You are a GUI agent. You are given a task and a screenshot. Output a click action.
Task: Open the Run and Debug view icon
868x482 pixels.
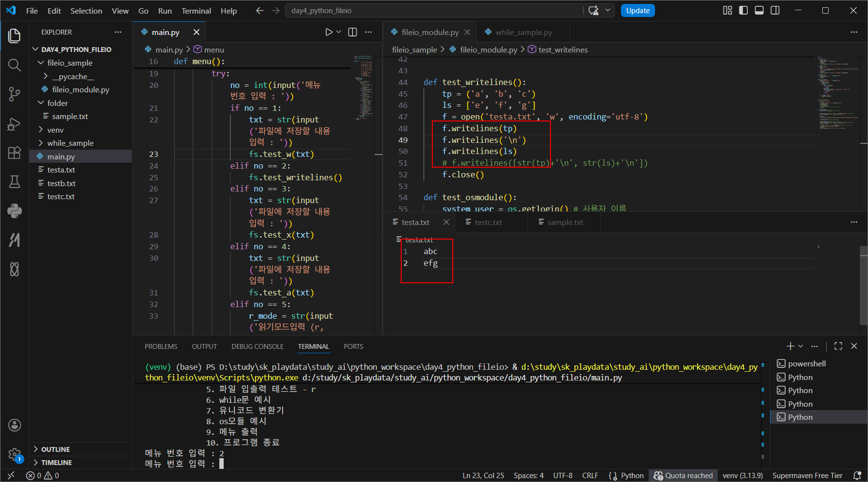[15, 124]
